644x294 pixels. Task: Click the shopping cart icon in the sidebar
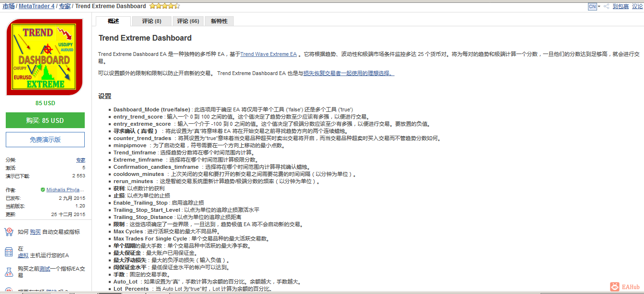9,232
